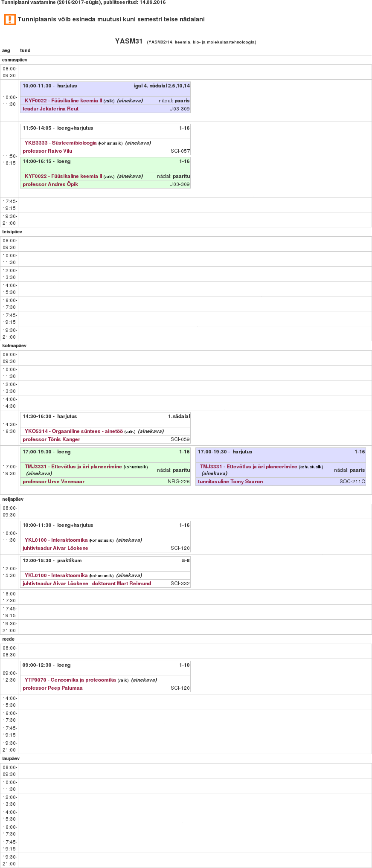
Task: Open professor Urve Venesaar's link
Action: tap(53, 482)
